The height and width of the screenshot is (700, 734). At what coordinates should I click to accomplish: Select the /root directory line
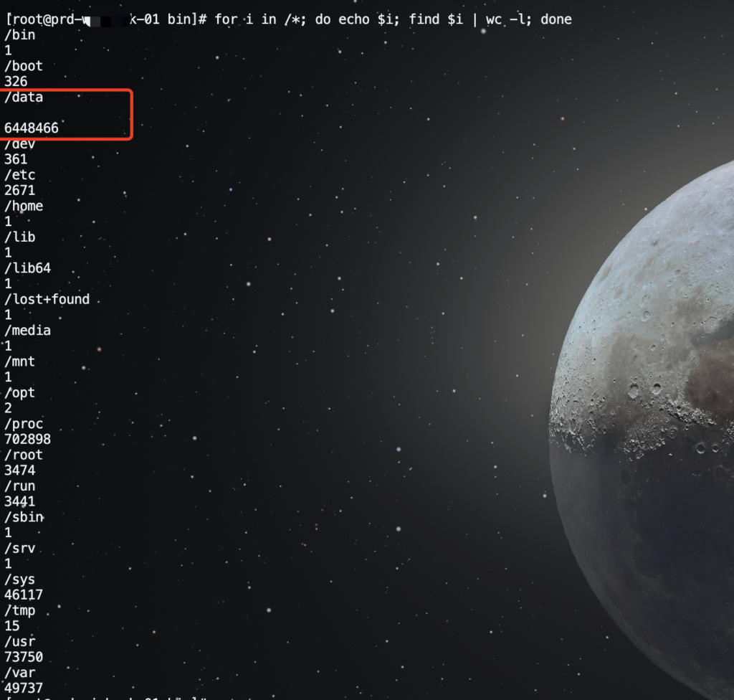24,455
